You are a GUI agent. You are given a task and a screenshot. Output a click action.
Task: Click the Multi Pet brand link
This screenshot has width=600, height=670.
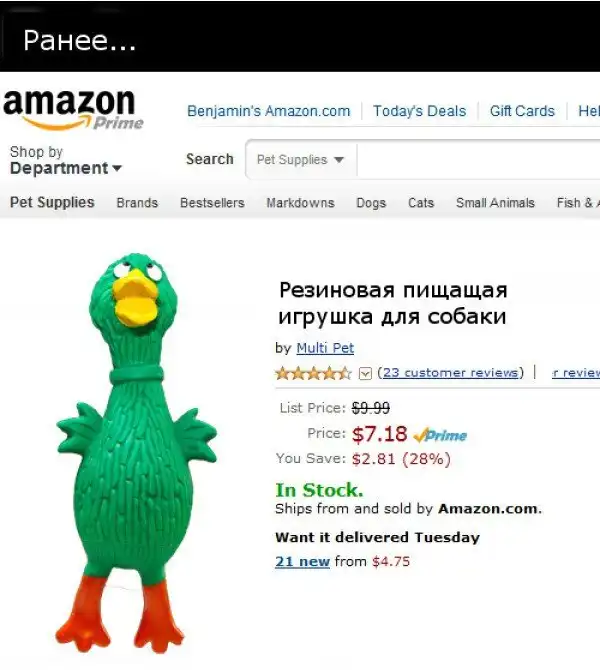click(x=325, y=348)
